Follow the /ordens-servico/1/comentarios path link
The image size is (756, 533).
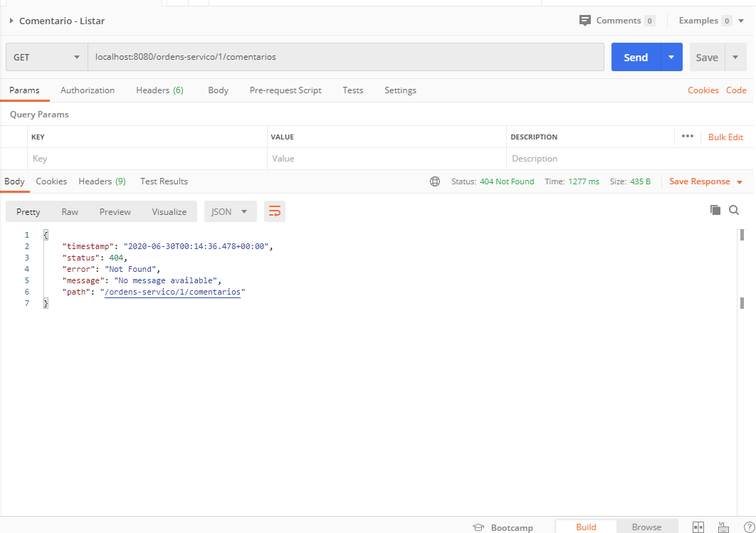(x=172, y=292)
